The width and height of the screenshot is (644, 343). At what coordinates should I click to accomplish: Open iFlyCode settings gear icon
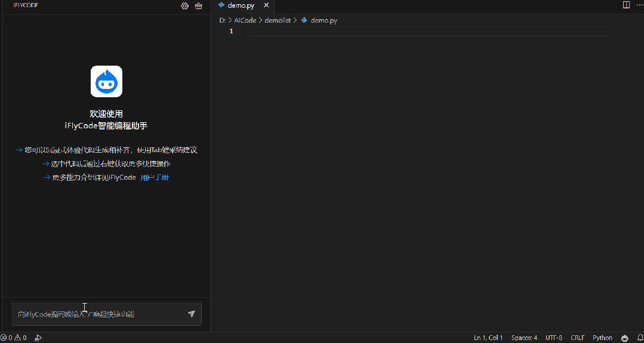[x=185, y=6]
